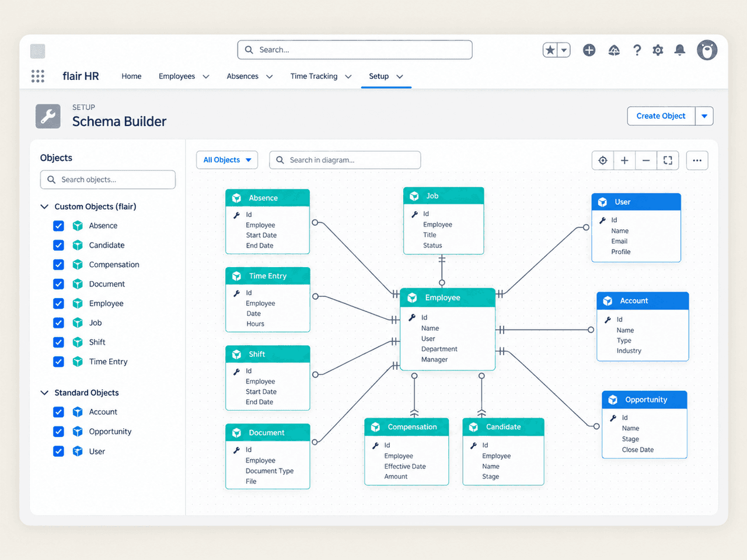Uncheck the Absence object checkbox
The image size is (747, 560).
tap(58, 226)
